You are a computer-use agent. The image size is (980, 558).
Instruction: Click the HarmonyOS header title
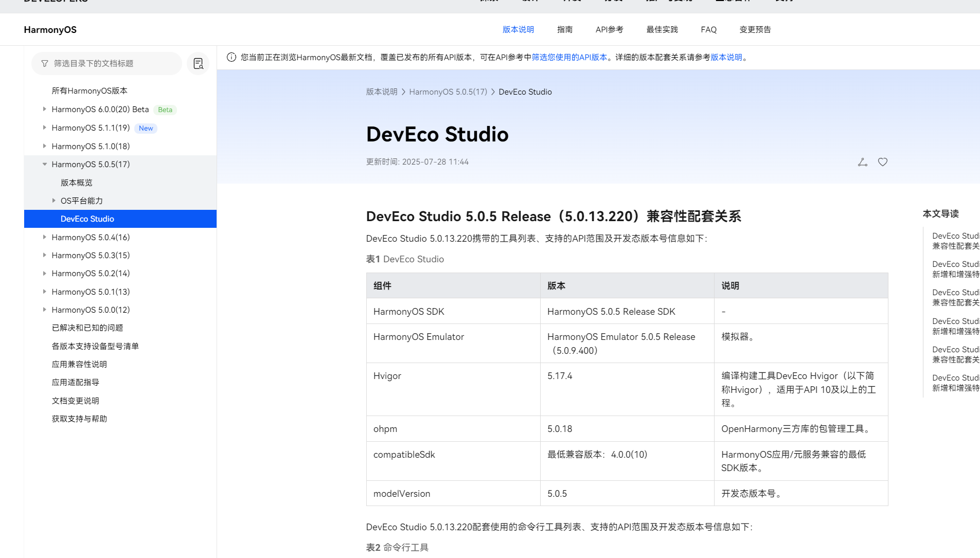point(50,30)
